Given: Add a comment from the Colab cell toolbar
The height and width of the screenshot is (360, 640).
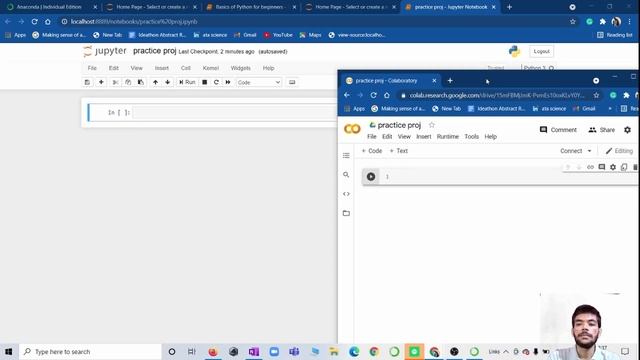Looking at the screenshot, I should point(602,167).
